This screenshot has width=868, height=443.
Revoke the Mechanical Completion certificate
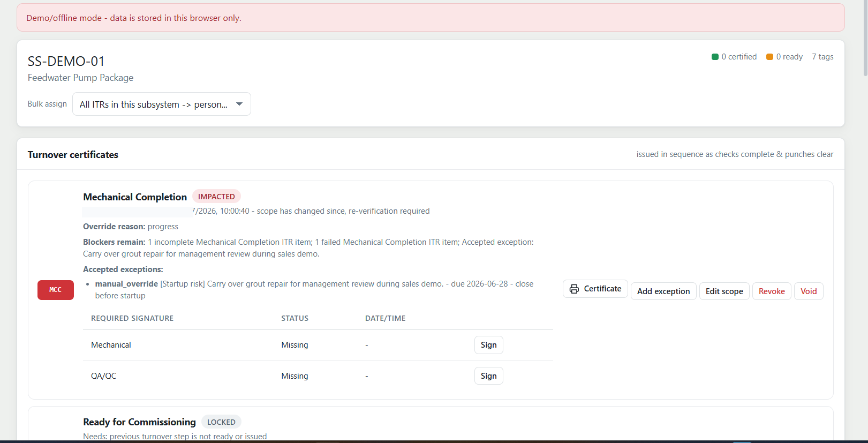click(x=772, y=291)
